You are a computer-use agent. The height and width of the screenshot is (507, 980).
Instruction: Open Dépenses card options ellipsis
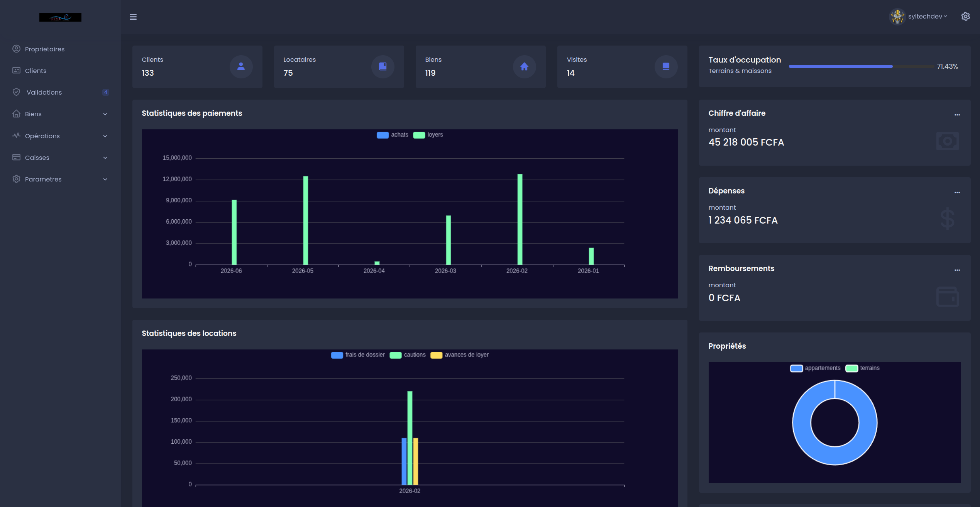click(x=957, y=192)
